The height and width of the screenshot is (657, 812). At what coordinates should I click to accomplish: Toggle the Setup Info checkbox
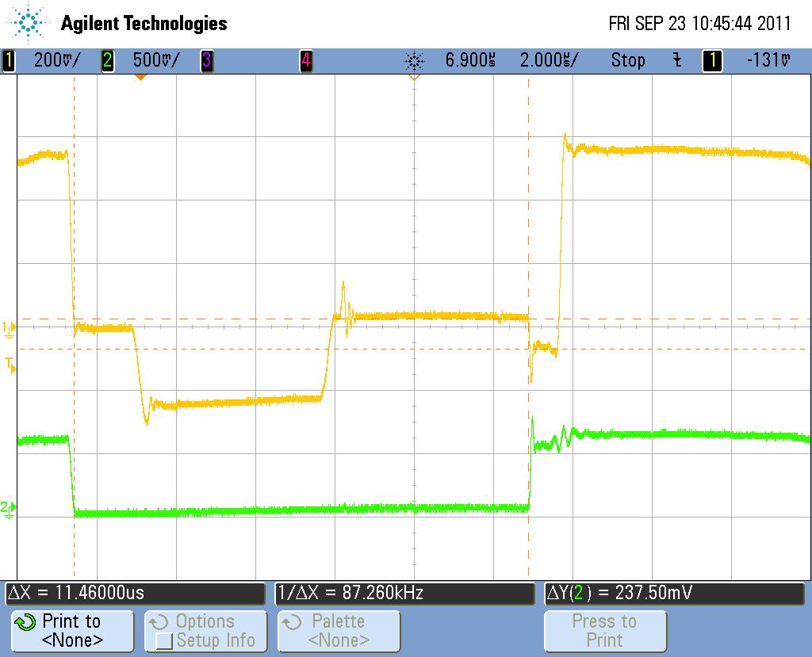[163, 641]
